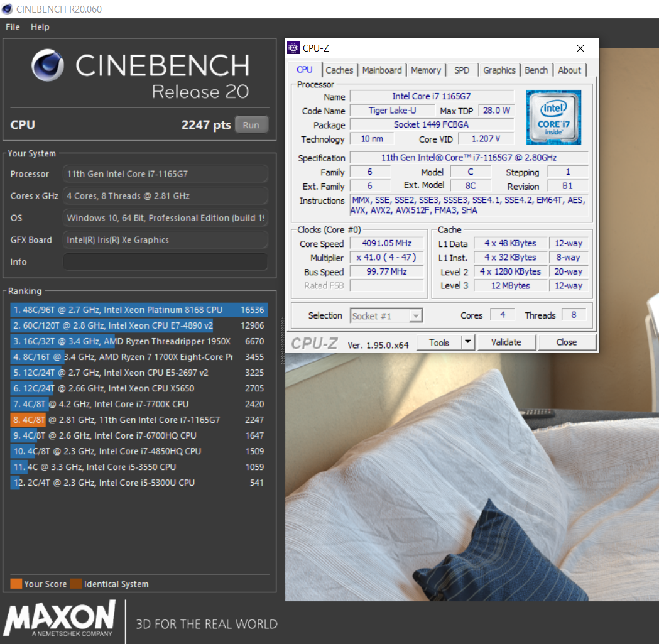
Task: Click the Processor field in Your System
Action: tap(165, 173)
